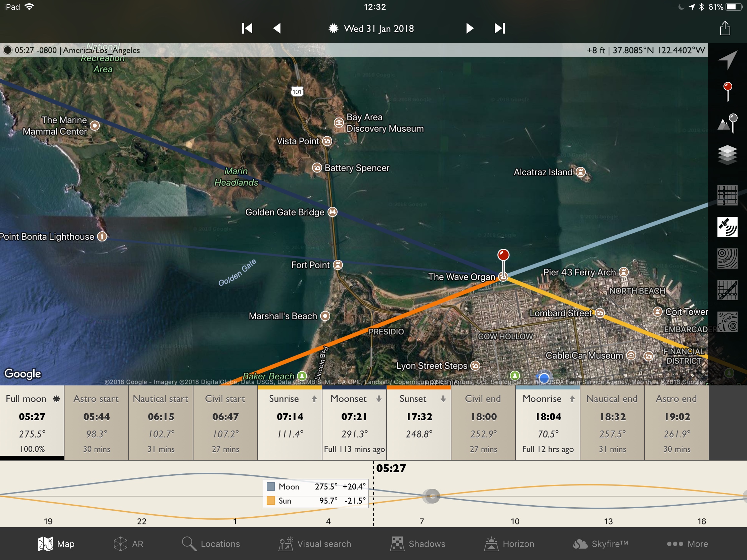Image resolution: width=747 pixels, height=560 pixels.
Task: Select the Civil start 06:47 cell
Action: (226, 423)
